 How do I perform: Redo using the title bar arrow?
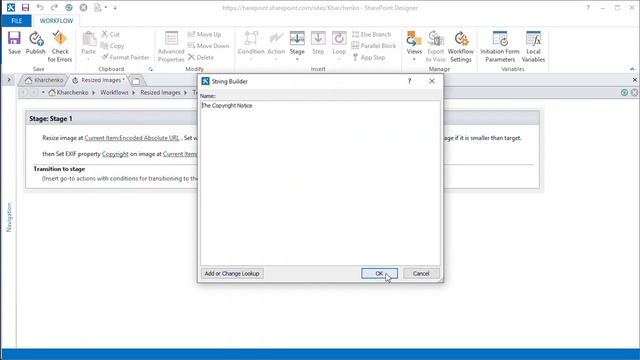coord(54,7)
